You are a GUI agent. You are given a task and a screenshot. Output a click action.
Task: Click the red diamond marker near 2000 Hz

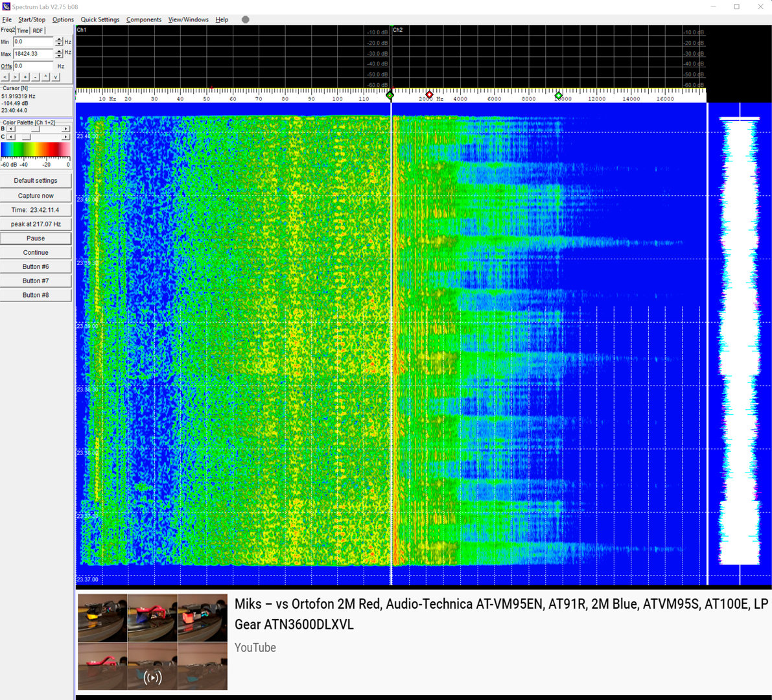[429, 95]
